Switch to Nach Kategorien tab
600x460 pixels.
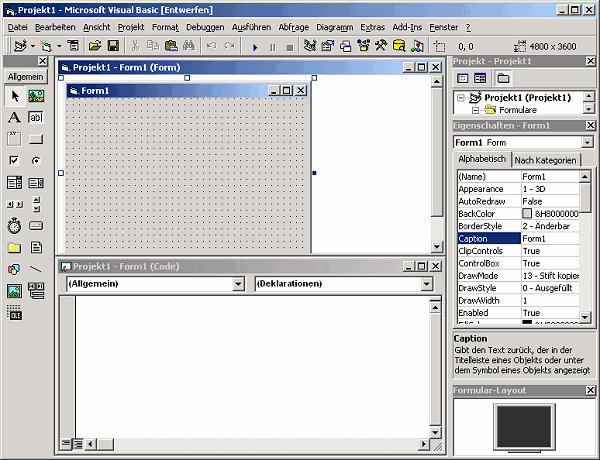(545, 160)
